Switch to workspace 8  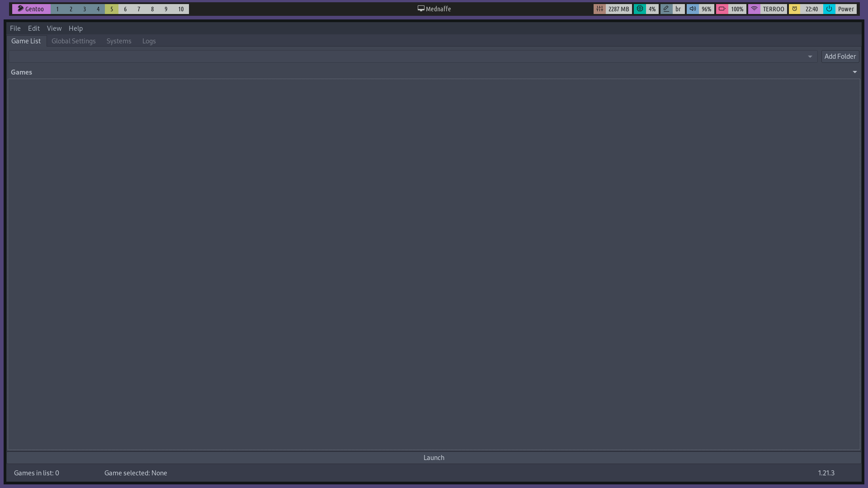point(152,9)
